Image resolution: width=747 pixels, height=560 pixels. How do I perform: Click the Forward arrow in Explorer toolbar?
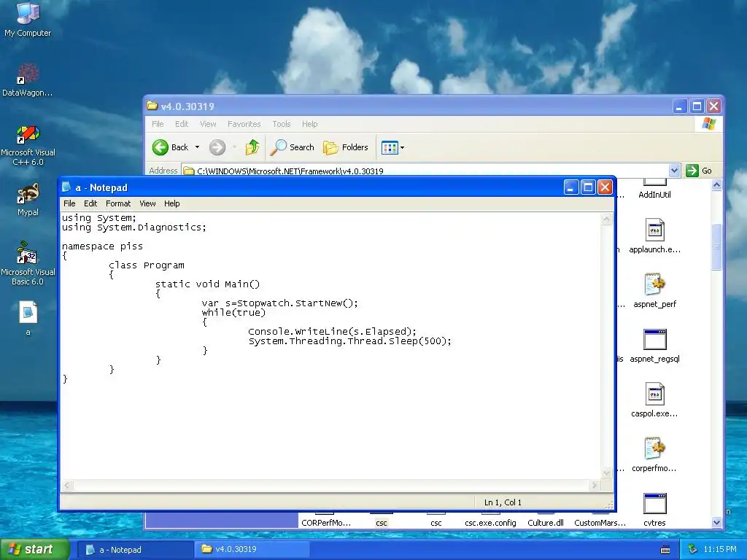point(217,147)
